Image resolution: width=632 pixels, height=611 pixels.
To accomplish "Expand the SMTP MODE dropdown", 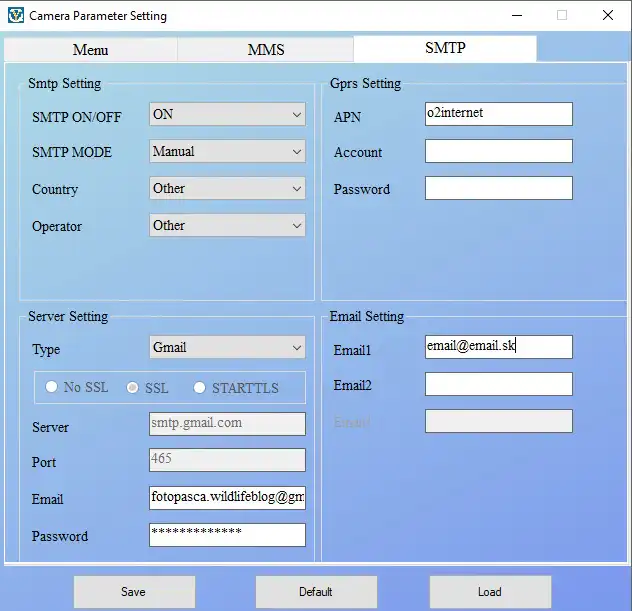I will coord(227,152).
